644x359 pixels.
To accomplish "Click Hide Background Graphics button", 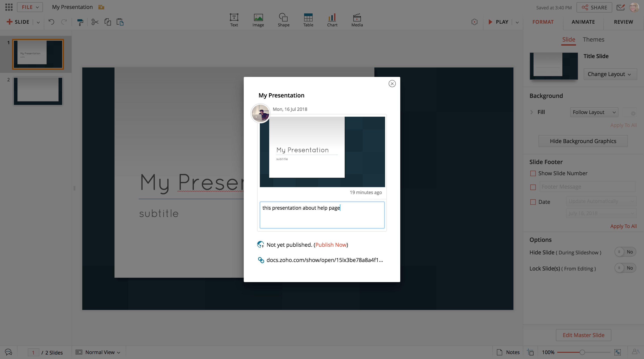I will (x=583, y=141).
